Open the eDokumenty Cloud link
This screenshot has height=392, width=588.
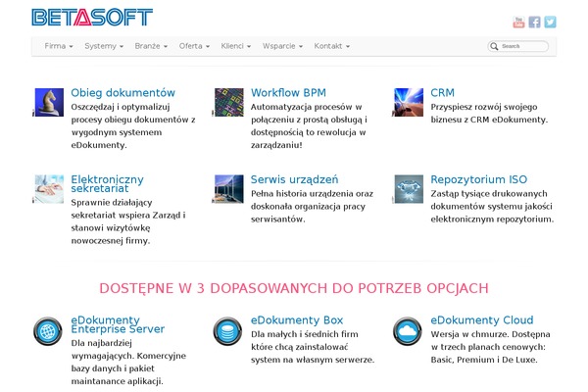coord(482,320)
